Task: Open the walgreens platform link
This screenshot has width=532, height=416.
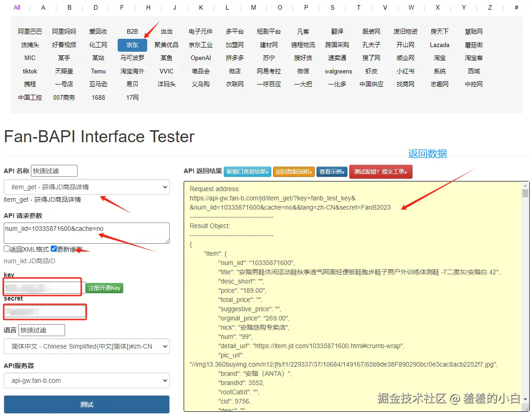Action: [338, 71]
